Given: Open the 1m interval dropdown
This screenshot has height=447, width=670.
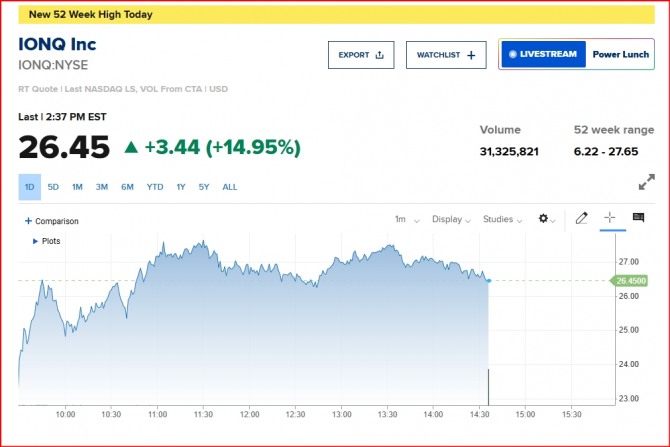Looking at the screenshot, I should pyautogui.click(x=403, y=219).
